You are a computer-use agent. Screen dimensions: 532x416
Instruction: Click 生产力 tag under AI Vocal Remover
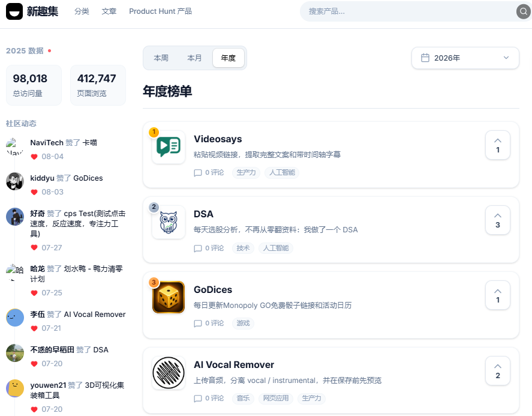click(311, 399)
